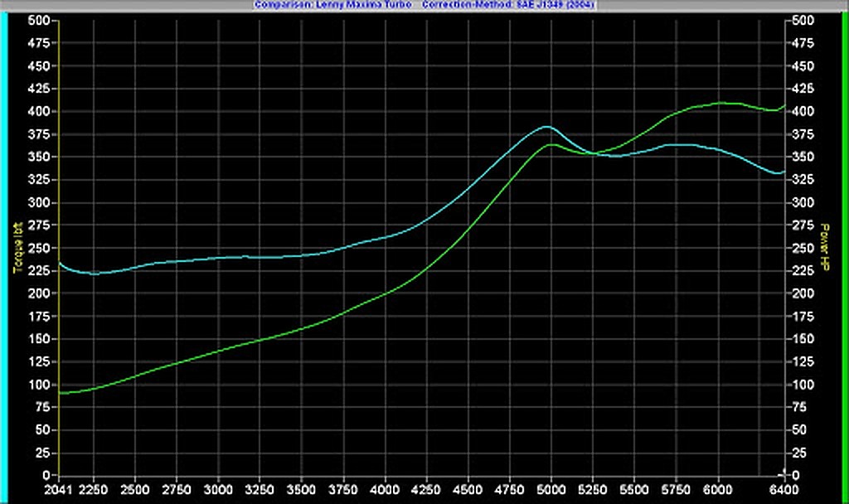The image size is (849, 504).
Task: Click the cyan torque curve peak near 5000 RPM
Action: coord(546,127)
